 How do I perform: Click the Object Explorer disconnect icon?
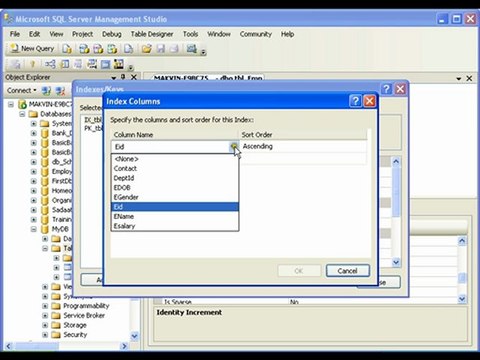[60, 90]
